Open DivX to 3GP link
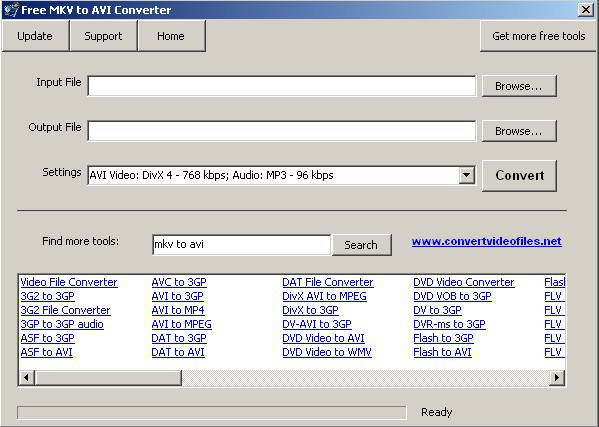599x427 pixels. (311, 310)
